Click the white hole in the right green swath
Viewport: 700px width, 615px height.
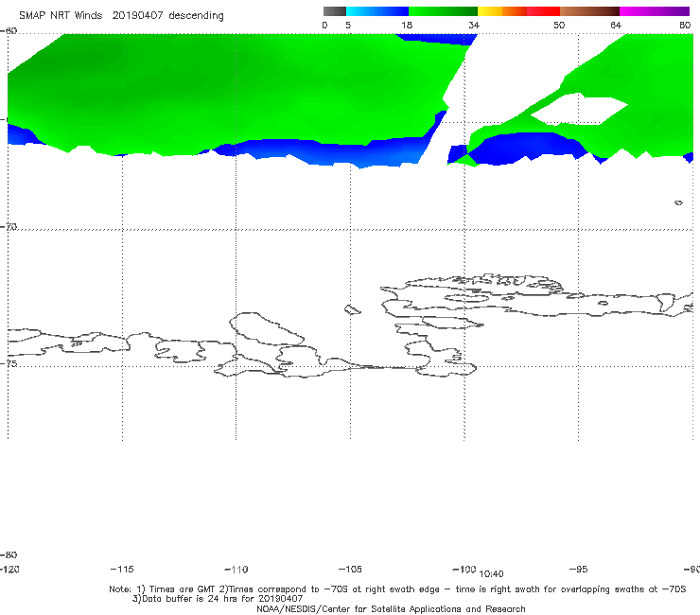(579, 109)
